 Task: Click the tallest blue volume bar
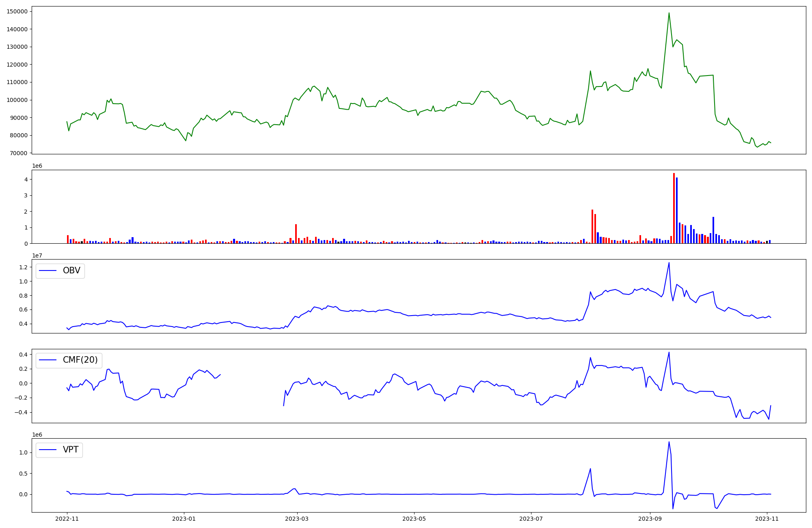tap(677, 210)
